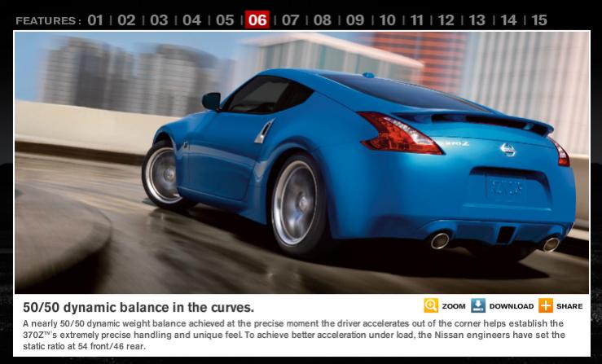
Task: Go to feature 15
Action: tap(539, 20)
